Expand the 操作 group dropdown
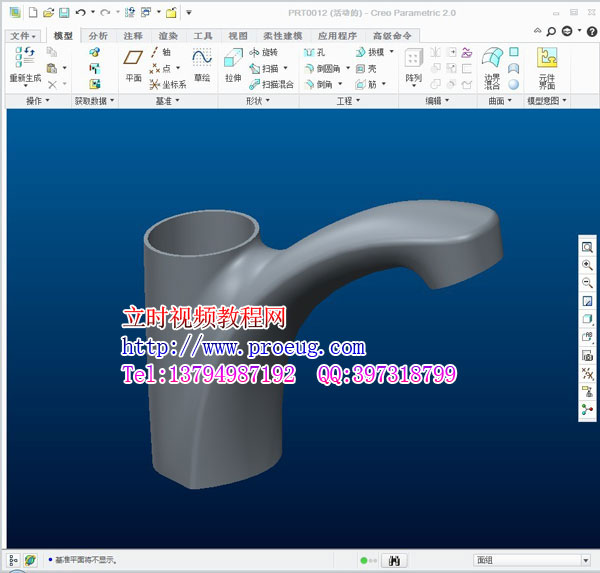The height and width of the screenshot is (573, 600). point(38,101)
